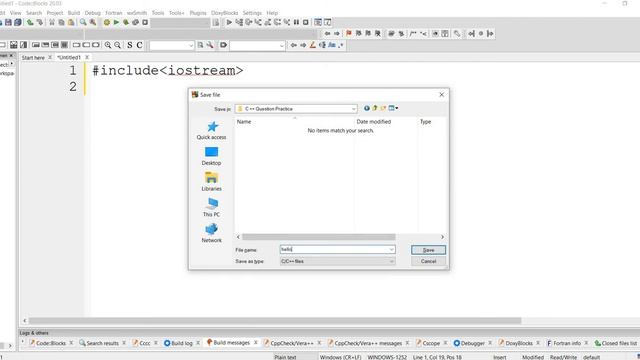Open the Plugins menu
The height and width of the screenshot is (360, 640).
coord(198,13)
